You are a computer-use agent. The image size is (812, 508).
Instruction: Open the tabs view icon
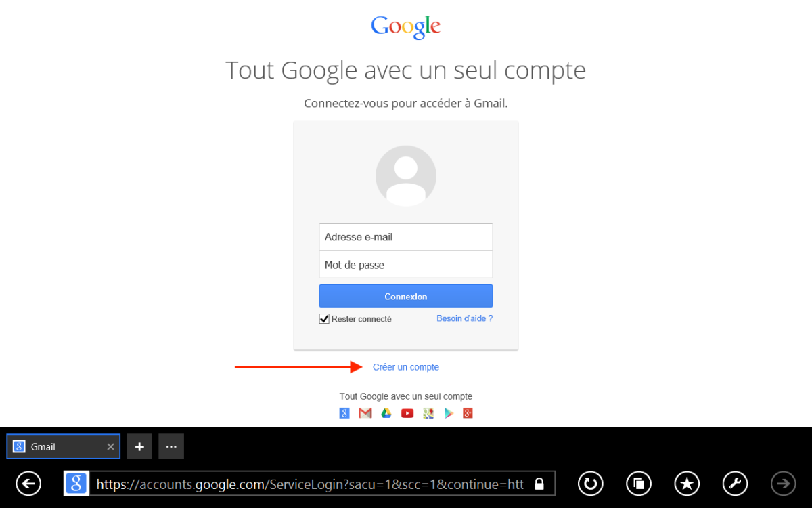639,484
